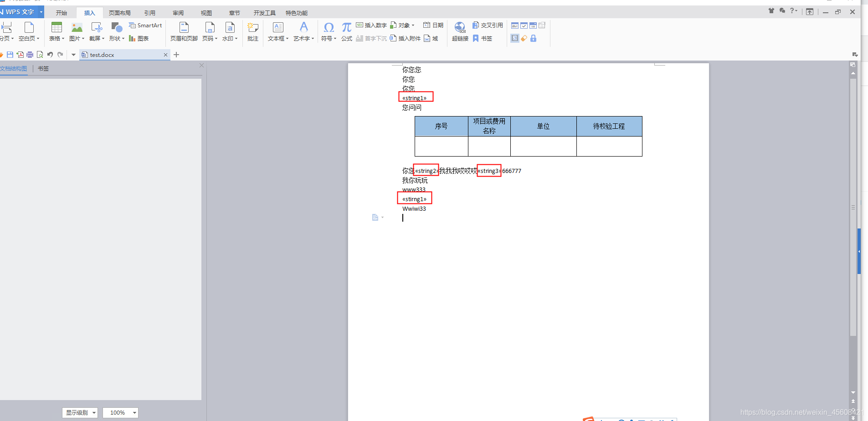Viewport: 868px width, 421px height.
Task: Toggle the protect document lock icon
Action: click(534, 38)
